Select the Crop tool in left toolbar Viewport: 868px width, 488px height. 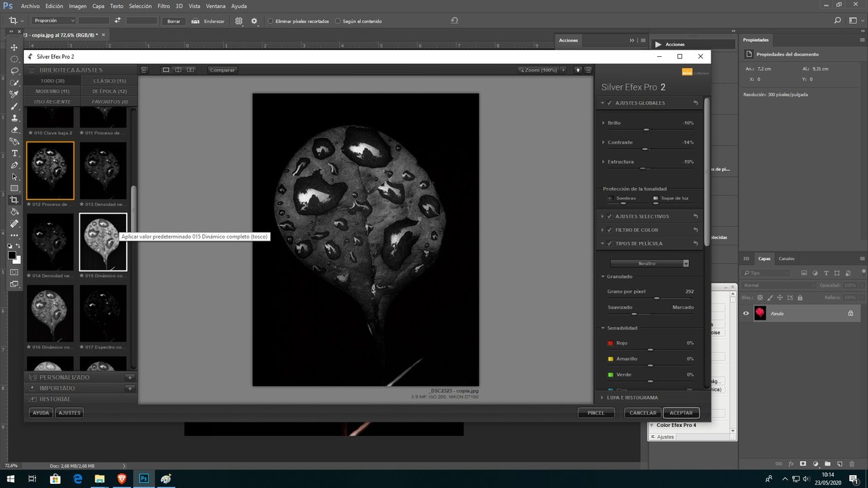[14, 200]
